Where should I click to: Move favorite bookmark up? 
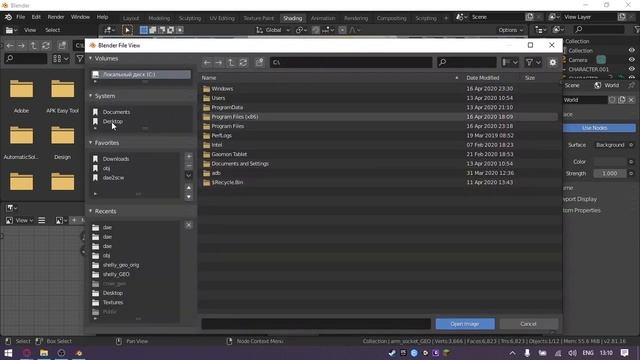click(189, 188)
